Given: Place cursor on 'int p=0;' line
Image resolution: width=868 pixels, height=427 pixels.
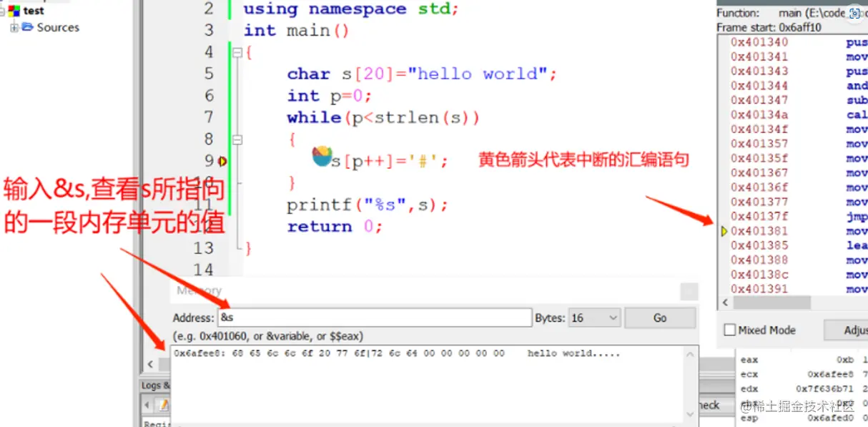Looking at the screenshot, I should coord(330,96).
